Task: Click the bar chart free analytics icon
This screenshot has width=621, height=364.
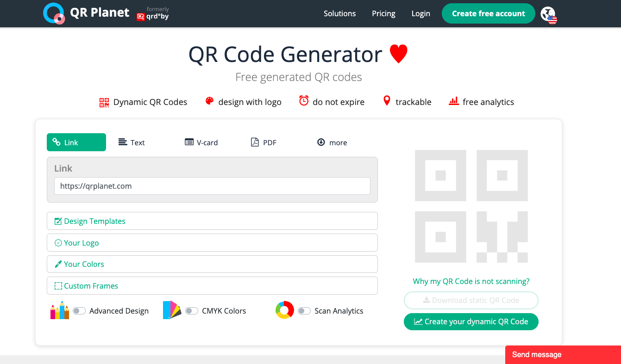Action: point(454,101)
